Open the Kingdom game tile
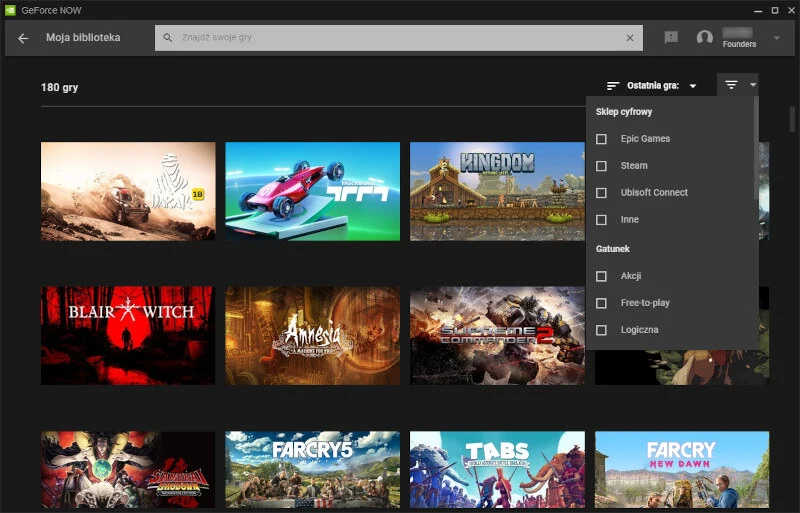 point(497,191)
